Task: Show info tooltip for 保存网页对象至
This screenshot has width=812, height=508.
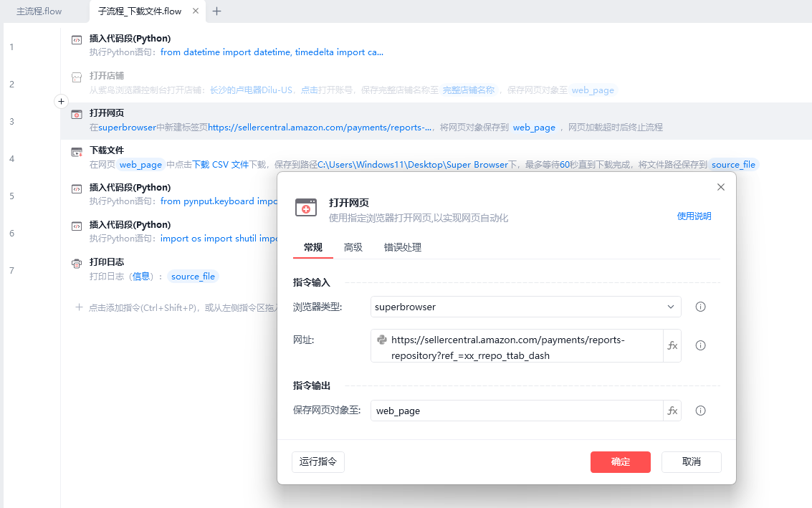Action: [701, 411]
